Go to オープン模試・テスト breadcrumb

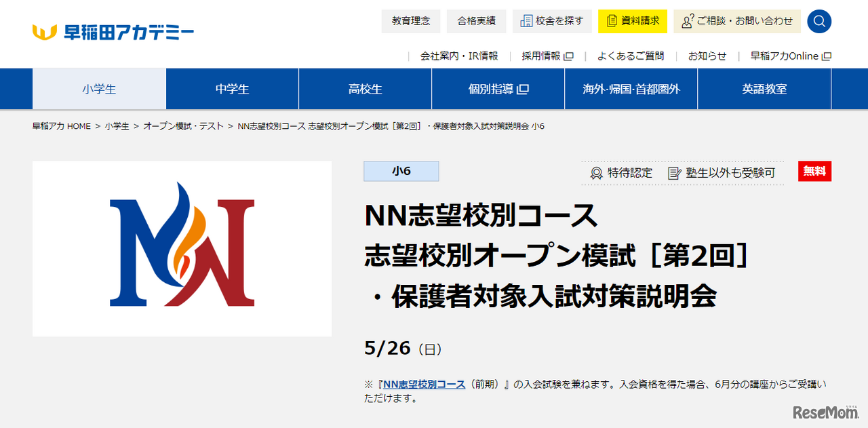(183, 126)
